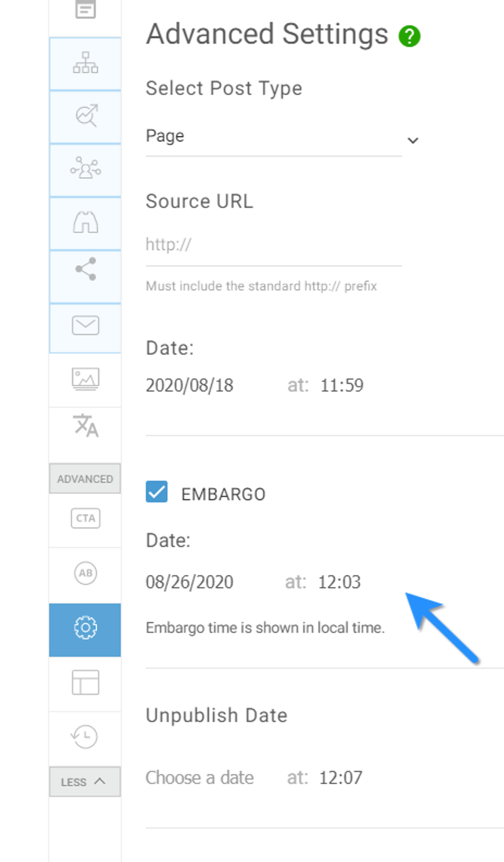Click the share sidebar icon

click(85, 269)
